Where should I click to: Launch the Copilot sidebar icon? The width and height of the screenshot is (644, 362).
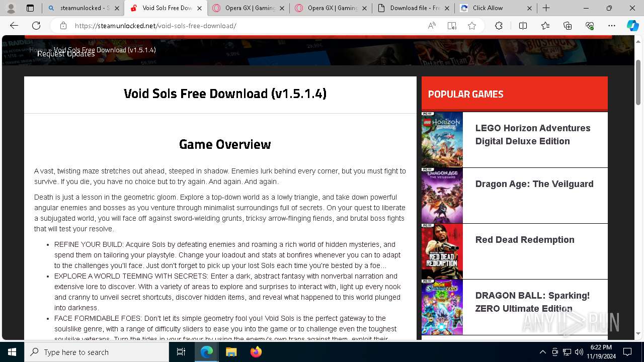tap(632, 26)
